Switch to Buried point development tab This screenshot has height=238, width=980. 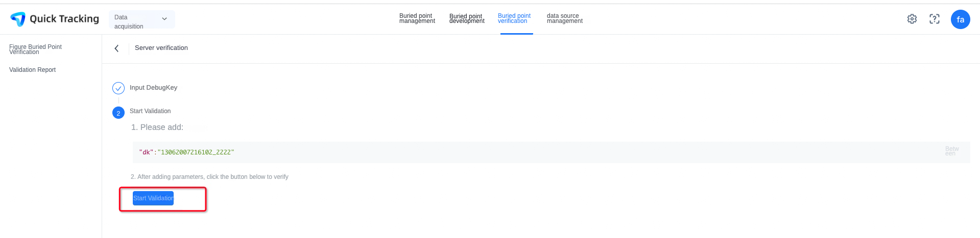pyautogui.click(x=467, y=18)
